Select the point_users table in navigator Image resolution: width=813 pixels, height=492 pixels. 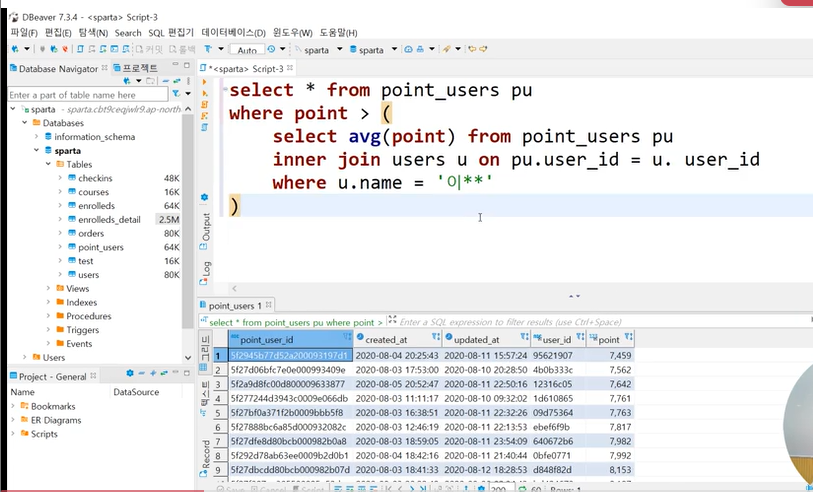[101, 247]
